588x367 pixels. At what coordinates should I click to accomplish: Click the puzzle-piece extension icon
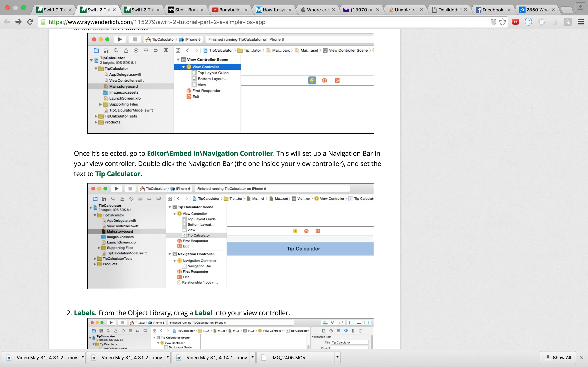click(x=542, y=22)
